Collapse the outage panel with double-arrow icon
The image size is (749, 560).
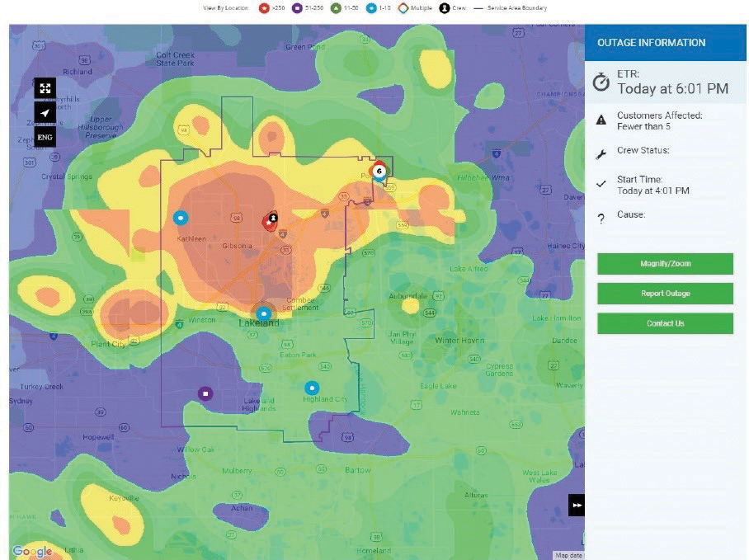[577, 505]
